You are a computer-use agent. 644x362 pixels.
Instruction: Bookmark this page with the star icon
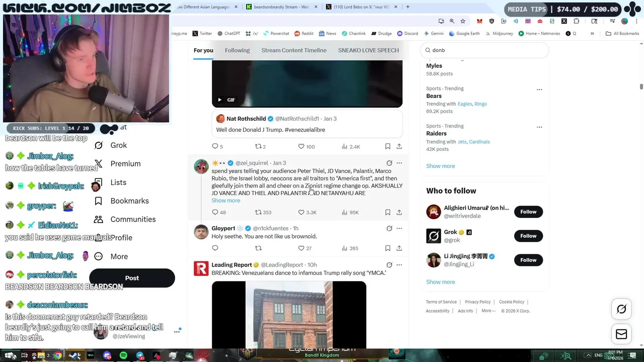(x=462, y=21)
